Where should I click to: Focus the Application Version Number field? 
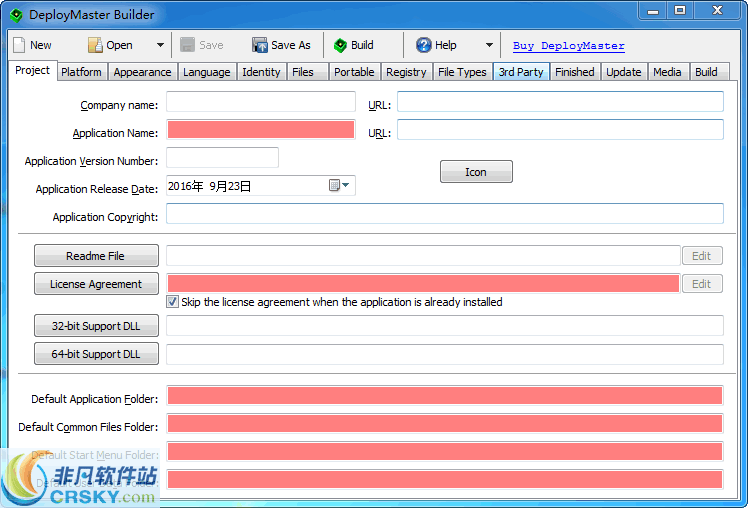pyautogui.click(x=222, y=157)
